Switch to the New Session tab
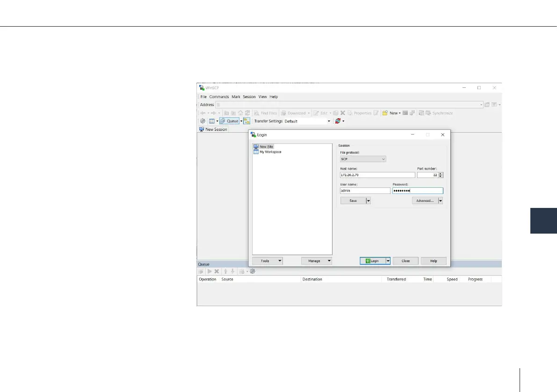Screen dimensions: 557x392 [x=213, y=129]
